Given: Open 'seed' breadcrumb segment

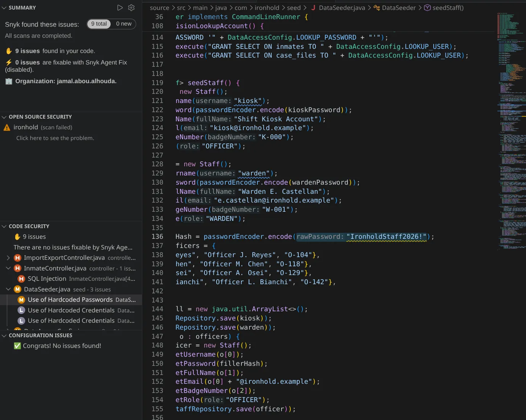Looking at the screenshot, I should pos(294,8).
